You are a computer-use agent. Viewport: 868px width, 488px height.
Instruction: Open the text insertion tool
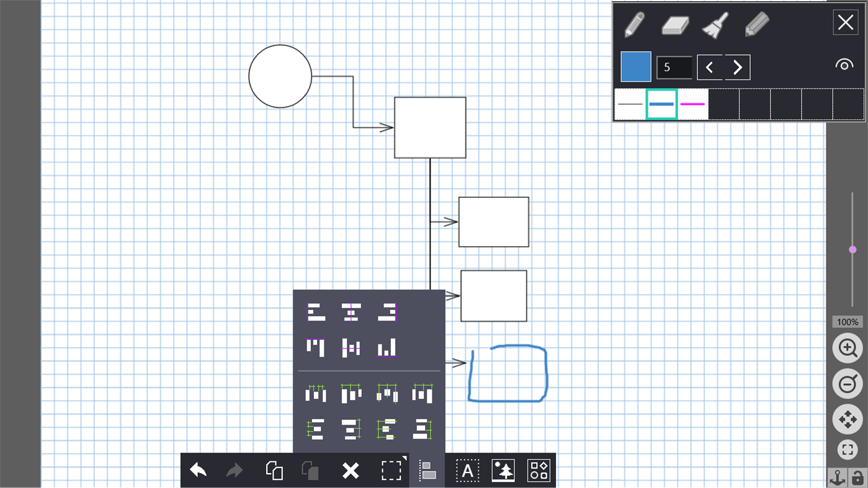pyautogui.click(x=467, y=471)
